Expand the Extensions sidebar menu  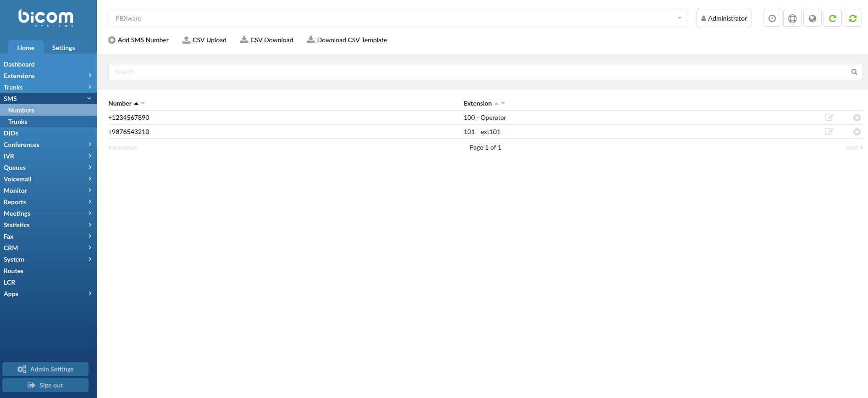48,76
